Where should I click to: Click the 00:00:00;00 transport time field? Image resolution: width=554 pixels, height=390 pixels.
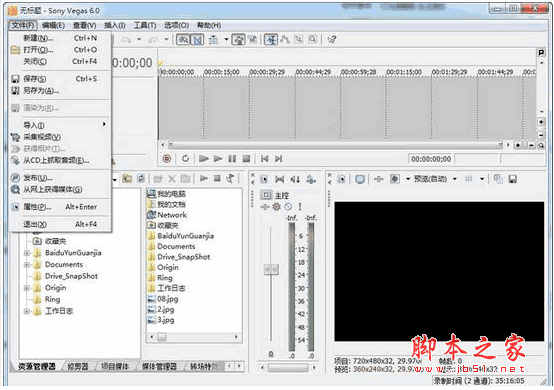pyautogui.click(x=431, y=159)
